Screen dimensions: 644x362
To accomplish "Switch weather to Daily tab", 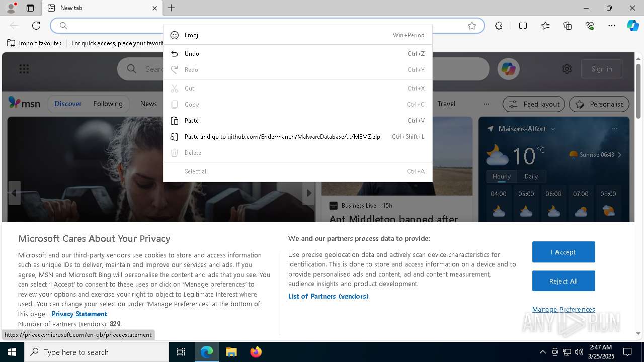I will click(x=531, y=176).
